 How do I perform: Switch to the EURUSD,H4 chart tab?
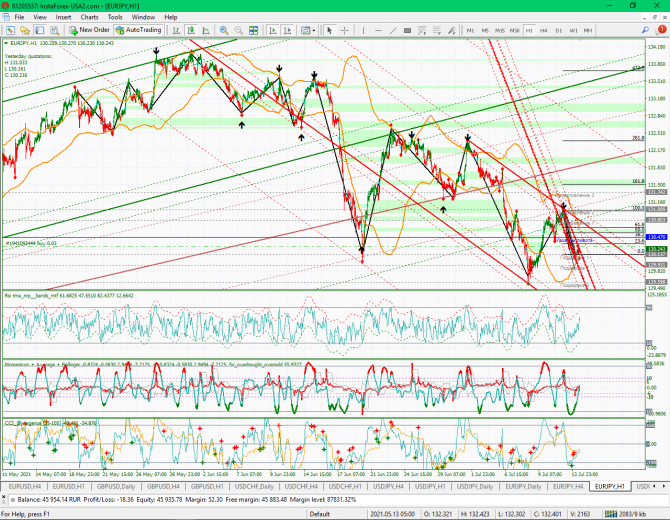point(24,486)
